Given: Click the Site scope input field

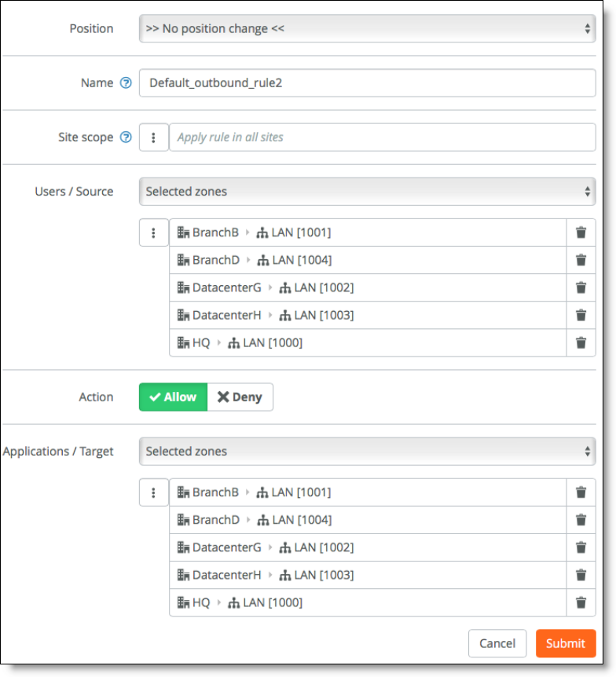Looking at the screenshot, I should 382,137.
